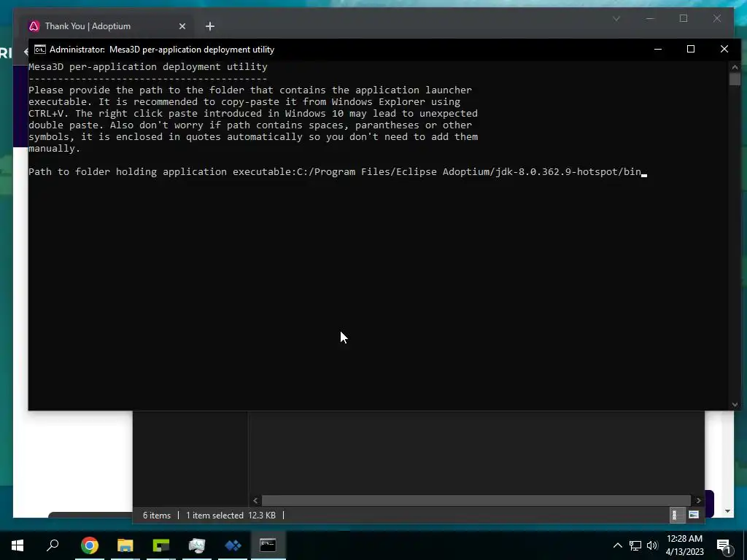Show hidden system tray icons

617,545
